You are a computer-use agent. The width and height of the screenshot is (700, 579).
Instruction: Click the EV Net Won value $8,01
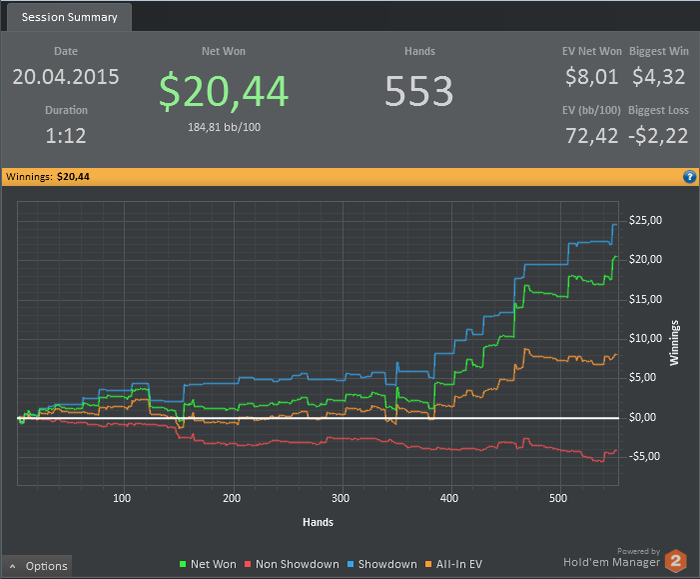pos(592,77)
